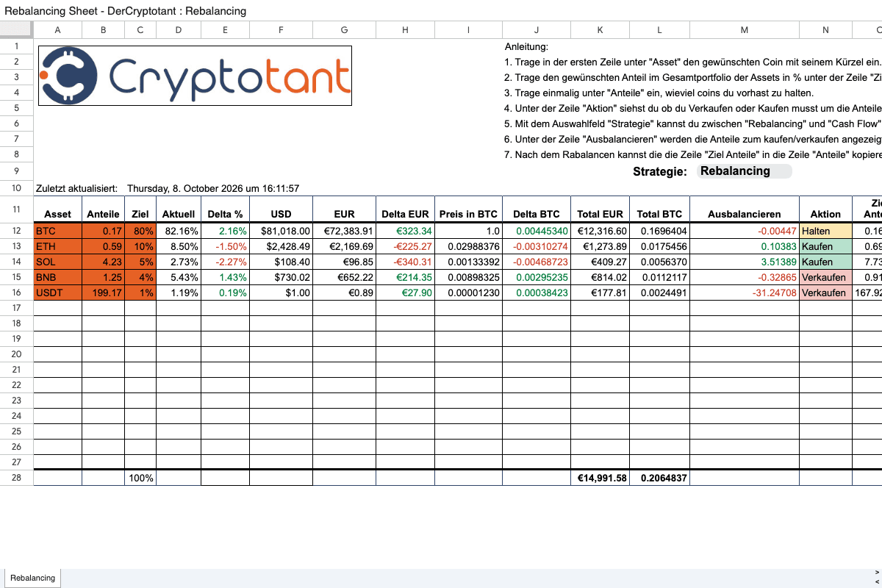882x588 pixels.
Task: Click the select-all corner box
Action: point(16,29)
